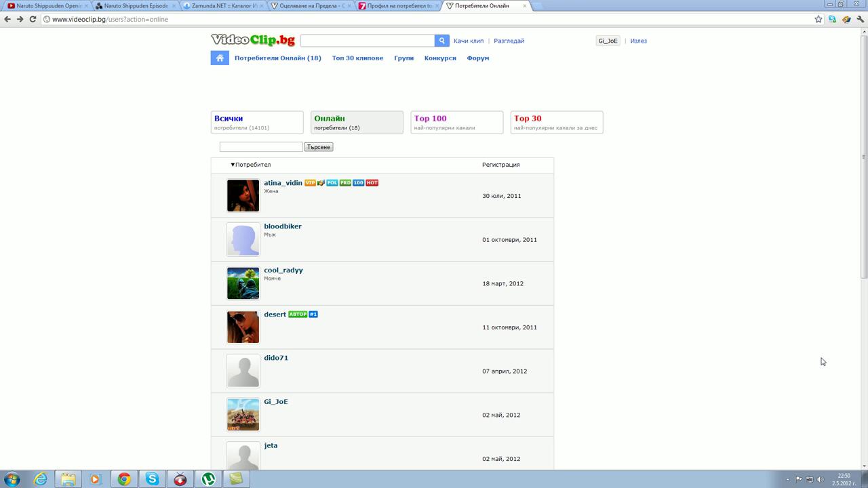Click the АВТОР badge next to desert

[298, 314]
